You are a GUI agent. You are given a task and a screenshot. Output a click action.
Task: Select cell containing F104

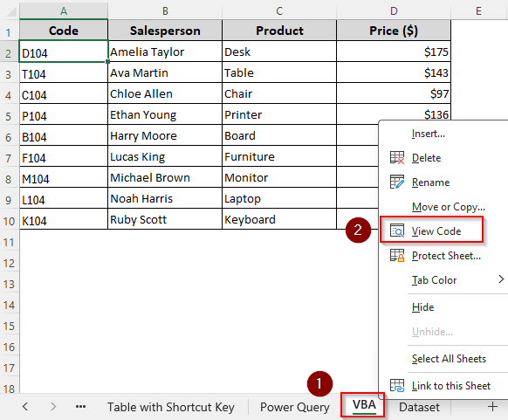[x=64, y=157]
